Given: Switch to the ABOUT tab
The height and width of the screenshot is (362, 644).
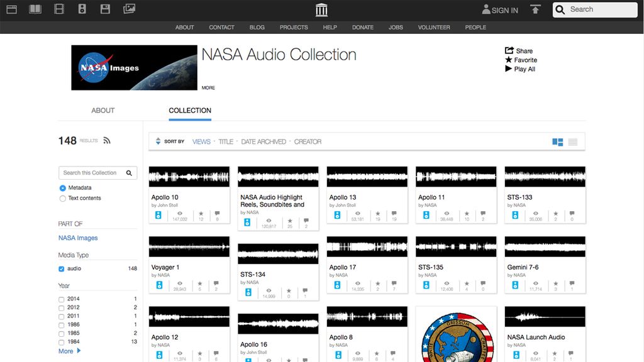Looking at the screenshot, I should pos(103,110).
